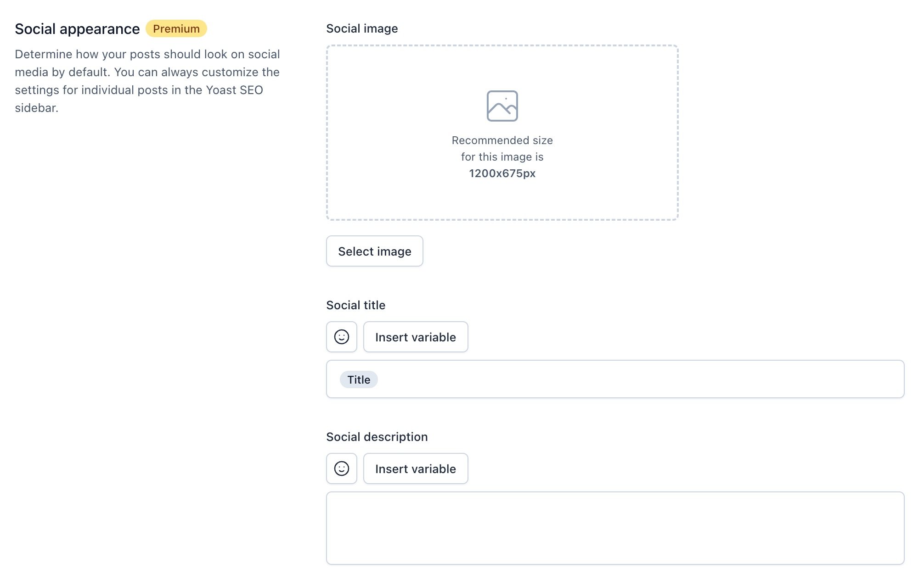Image resolution: width=924 pixels, height=580 pixels.
Task: Click the smiley face icon above the title field
Action: [341, 337]
